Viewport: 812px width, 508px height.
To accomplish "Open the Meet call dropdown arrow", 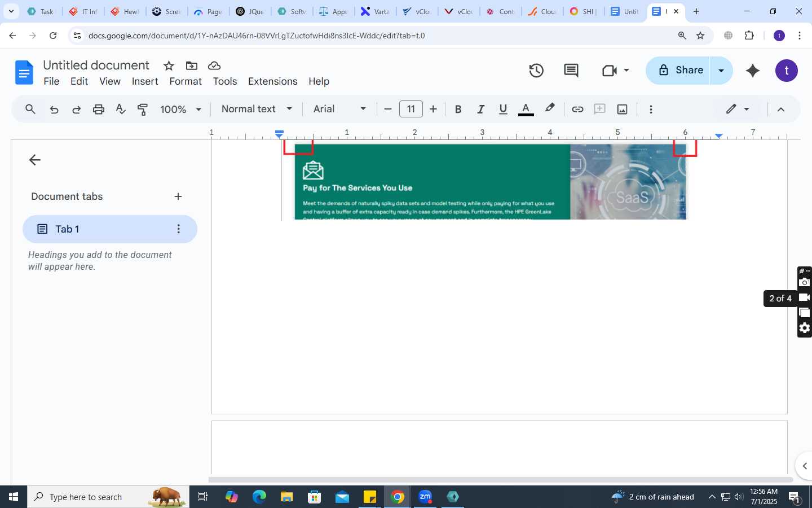I will (x=626, y=71).
